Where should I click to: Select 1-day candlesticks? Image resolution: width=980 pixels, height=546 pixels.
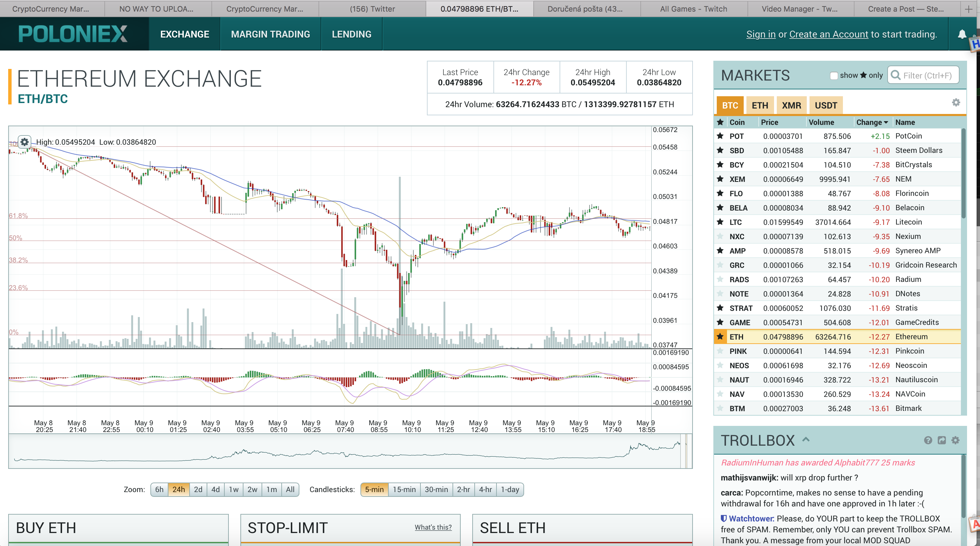[510, 489]
